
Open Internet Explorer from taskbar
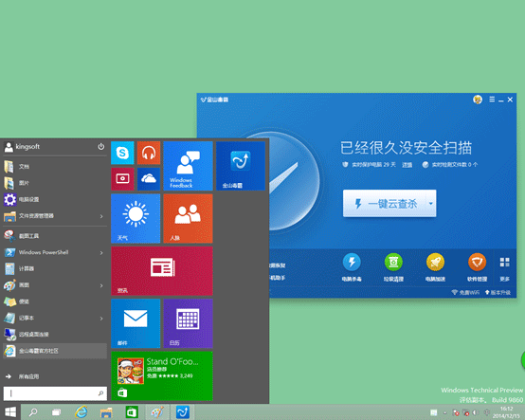81,412
